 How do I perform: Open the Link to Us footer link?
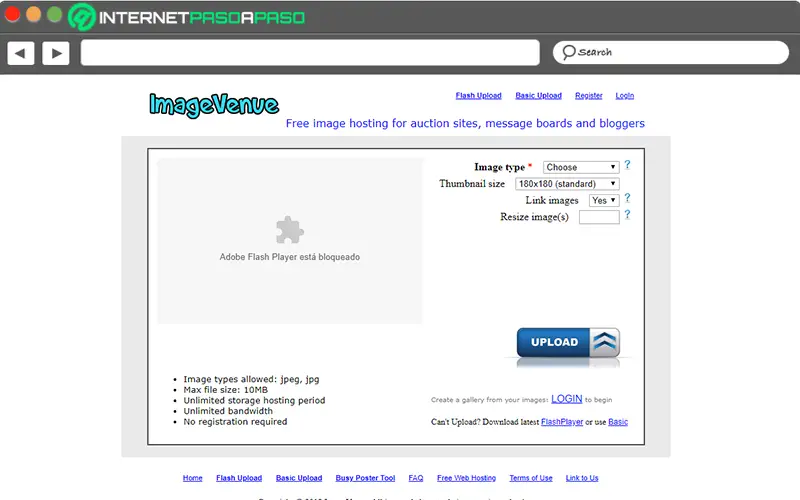pyautogui.click(x=582, y=478)
